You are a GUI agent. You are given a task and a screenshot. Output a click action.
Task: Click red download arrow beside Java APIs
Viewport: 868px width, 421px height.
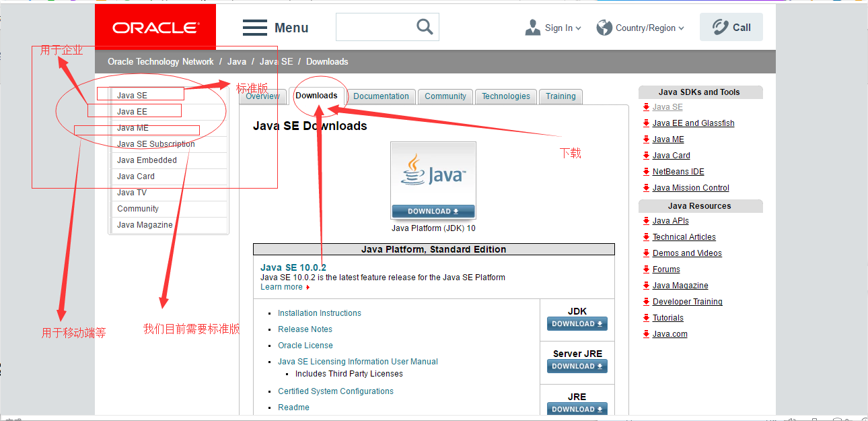646,221
